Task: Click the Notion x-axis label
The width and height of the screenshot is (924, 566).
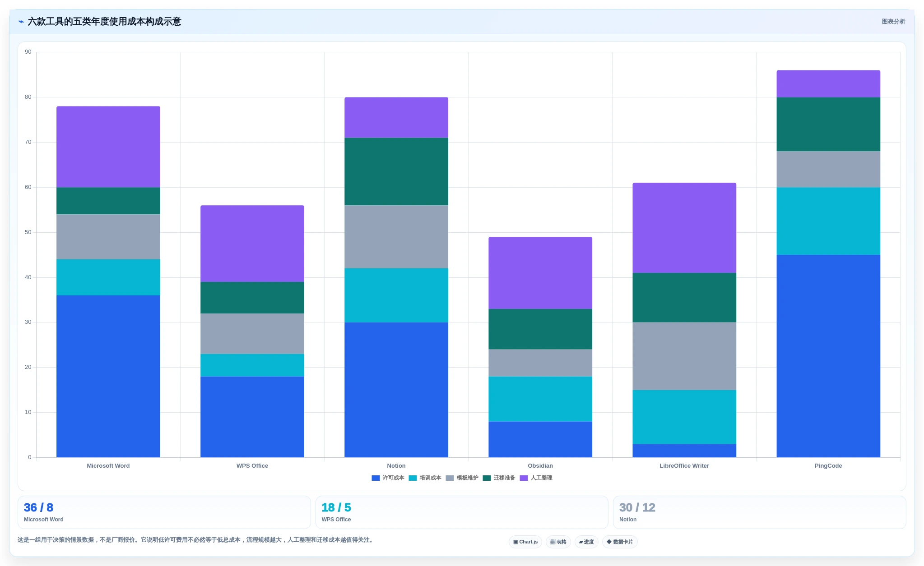Action: point(396,466)
